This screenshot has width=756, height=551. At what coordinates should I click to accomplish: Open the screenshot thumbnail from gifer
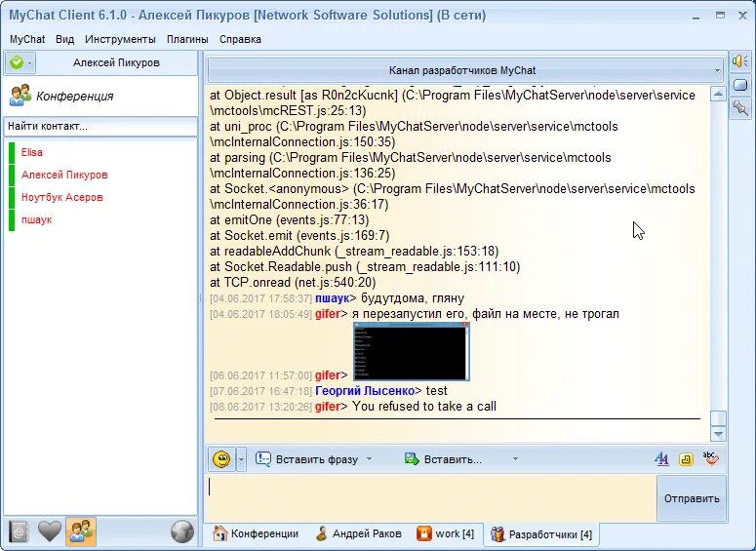click(x=412, y=351)
